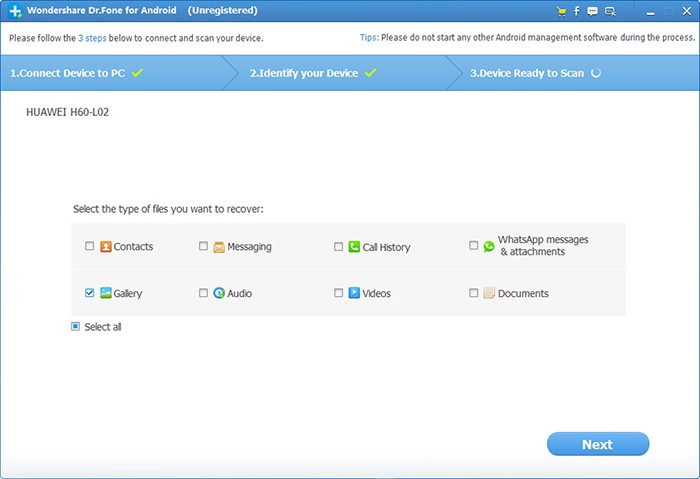
Task: Click the Messaging envelope icon
Action: [219, 247]
